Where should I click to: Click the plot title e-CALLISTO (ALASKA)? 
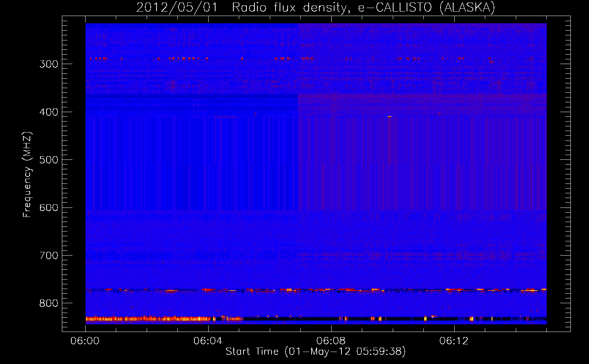pyautogui.click(x=427, y=8)
